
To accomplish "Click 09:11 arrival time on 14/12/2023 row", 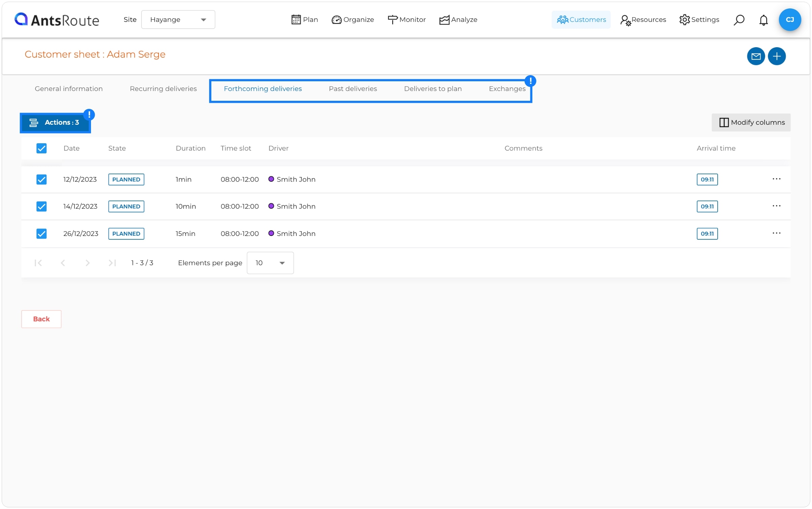I will (x=707, y=206).
